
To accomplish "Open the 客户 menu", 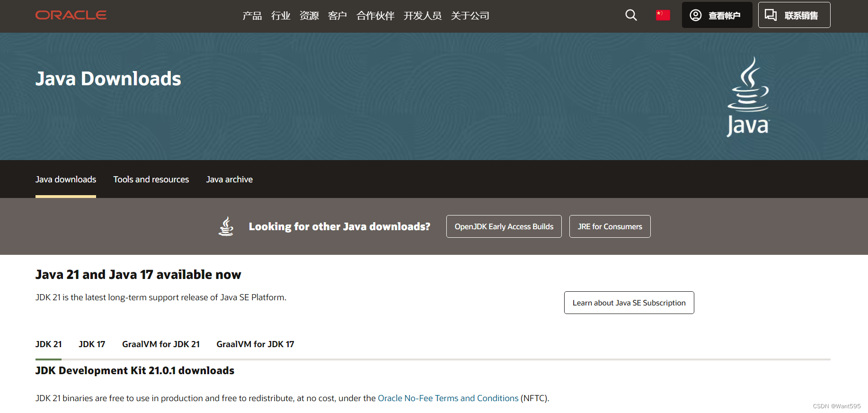I will pyautogui.click(x=337, y=16).
